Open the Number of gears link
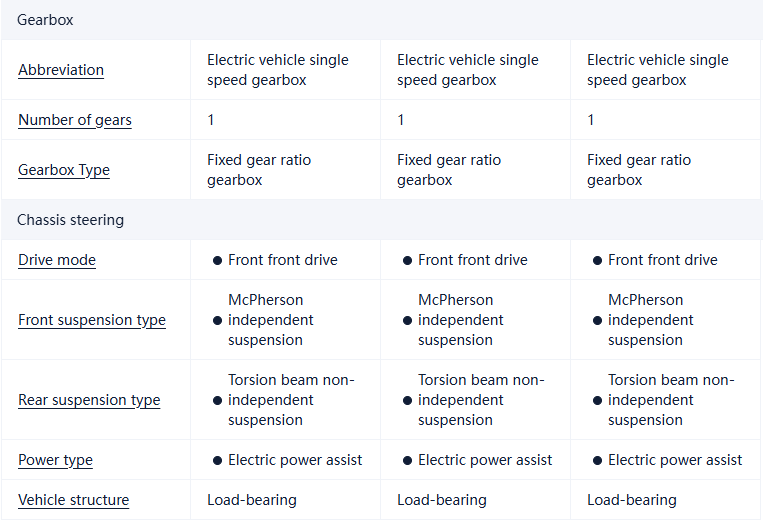 click(x=75, y=120)
